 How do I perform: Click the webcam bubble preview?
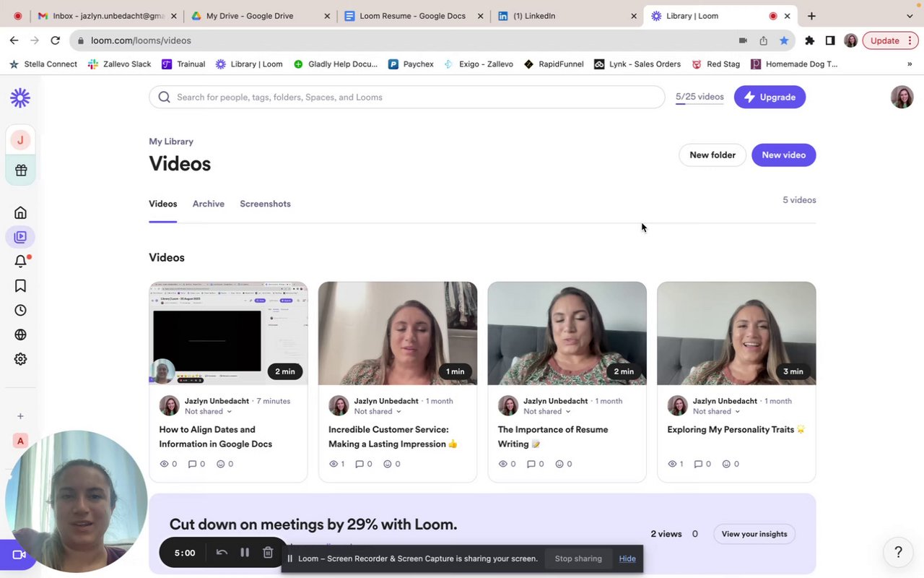point(77,502)
